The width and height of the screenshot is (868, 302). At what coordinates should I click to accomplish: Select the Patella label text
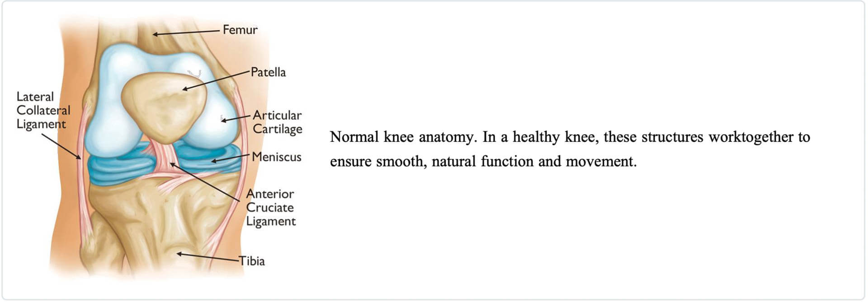click(x=268, y=72)
